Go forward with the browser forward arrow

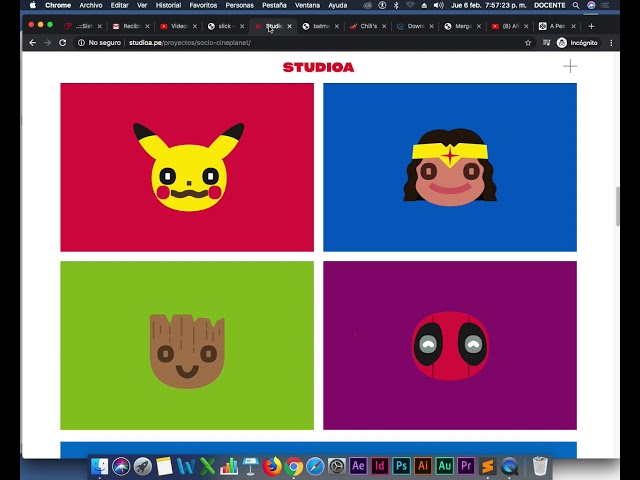tap(48, 42)
